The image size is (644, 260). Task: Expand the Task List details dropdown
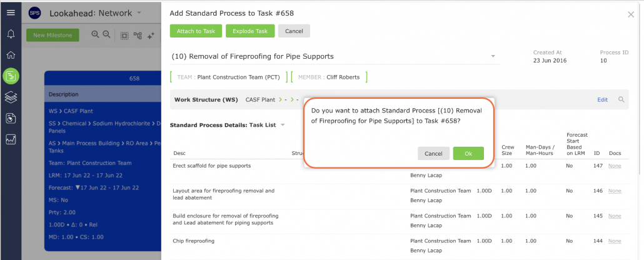[x=283, y=125]
